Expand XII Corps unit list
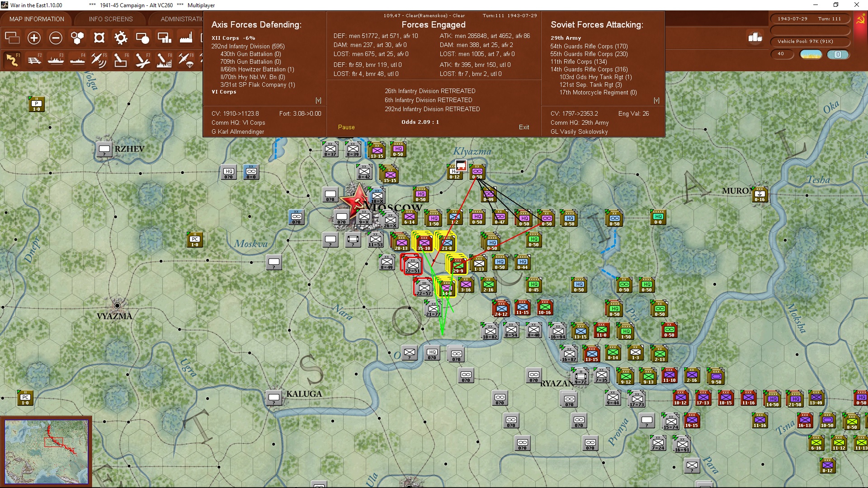The width and height of the screenshot is (868, 488). click(225, 38)
